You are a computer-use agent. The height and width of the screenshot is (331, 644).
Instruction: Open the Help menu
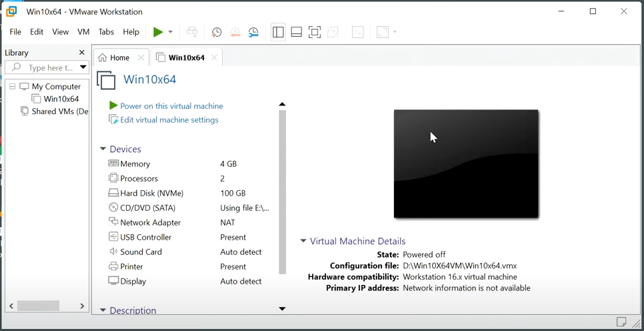tap(131, 32)
